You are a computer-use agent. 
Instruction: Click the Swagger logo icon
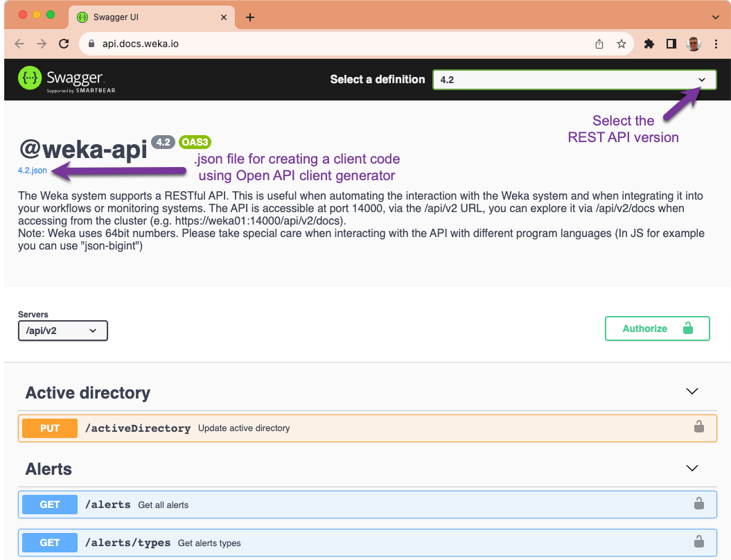[x=30, y=79]
